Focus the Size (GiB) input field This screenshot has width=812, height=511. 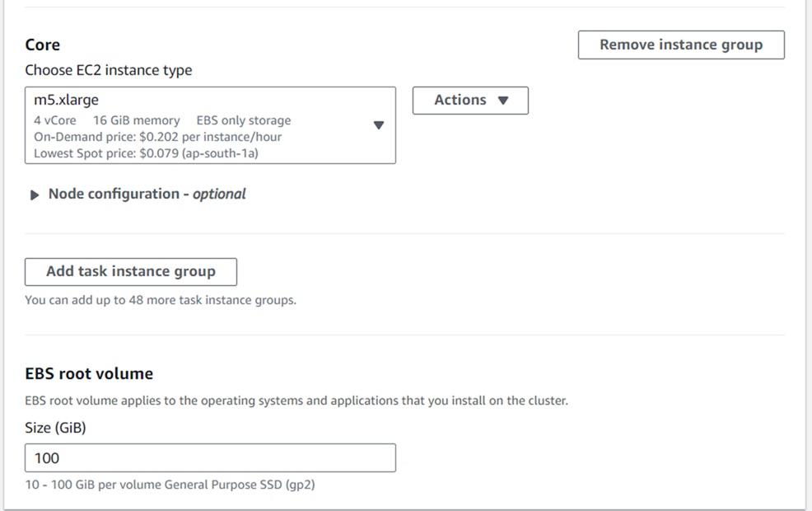(210, 458)
